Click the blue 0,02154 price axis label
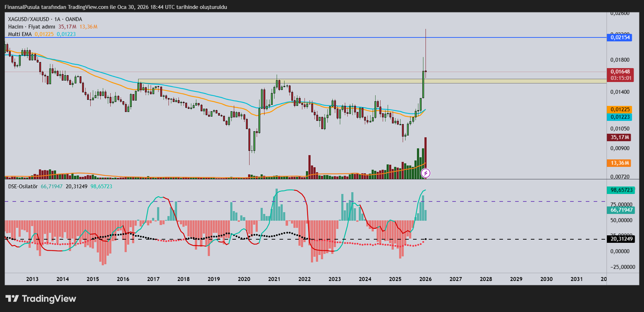Image resolution: width=644 pixels, height=312 pixels. coord(619,37)
